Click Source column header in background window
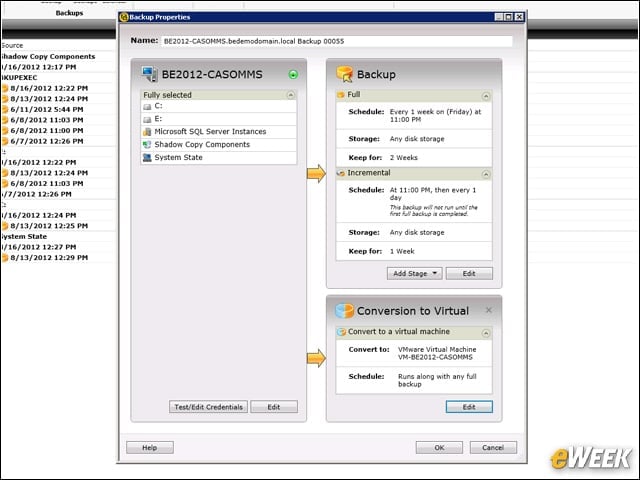640x480 pixels. 12,45
